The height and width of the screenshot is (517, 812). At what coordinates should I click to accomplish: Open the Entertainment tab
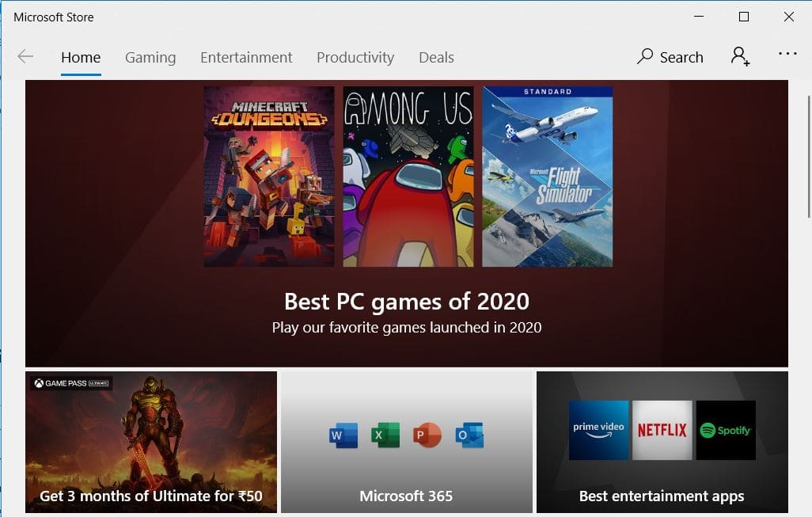click(246, 57)
